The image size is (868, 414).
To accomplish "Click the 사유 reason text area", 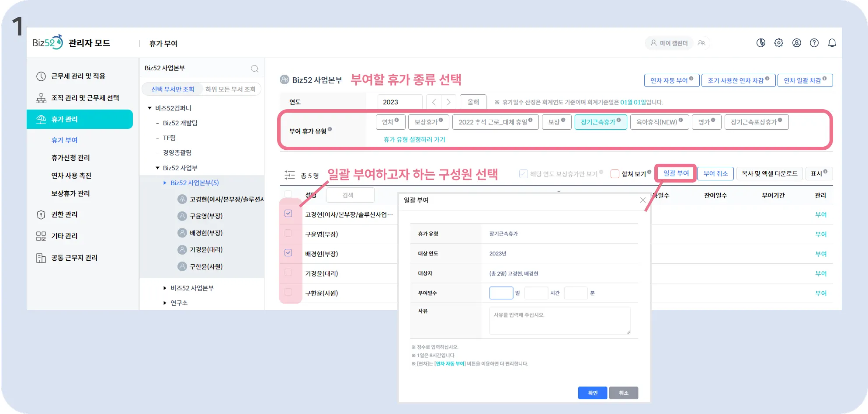I will [x=560, y=321].
